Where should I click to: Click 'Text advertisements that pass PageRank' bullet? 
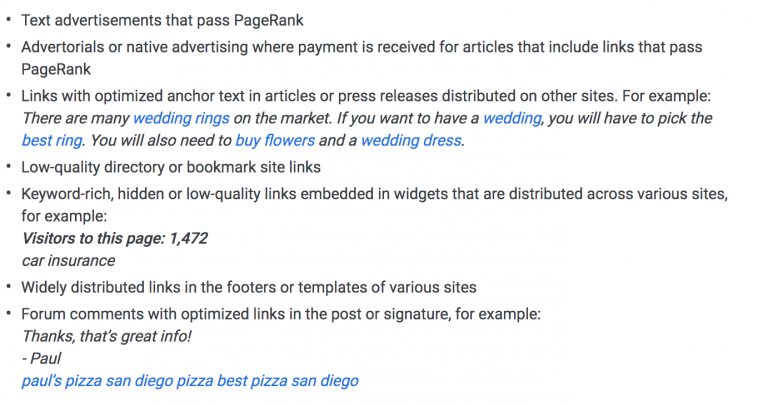tap(162, 21)
